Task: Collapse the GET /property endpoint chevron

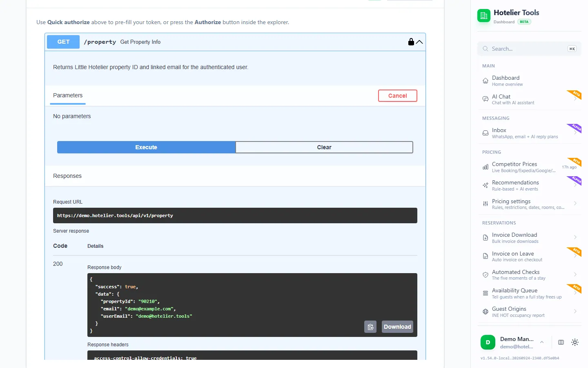Action: (419, 42)
